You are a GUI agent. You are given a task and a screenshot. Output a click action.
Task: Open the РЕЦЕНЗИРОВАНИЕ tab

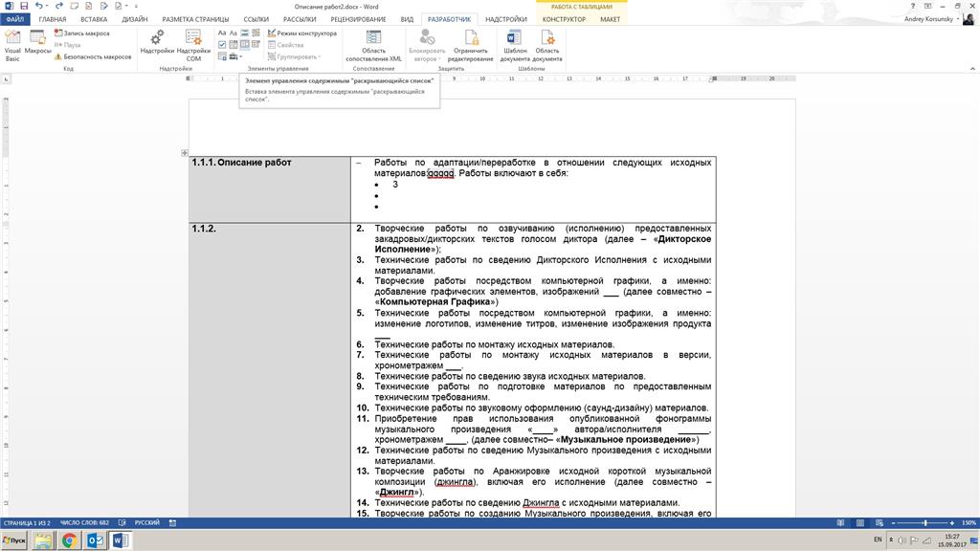tap(358, 19)
